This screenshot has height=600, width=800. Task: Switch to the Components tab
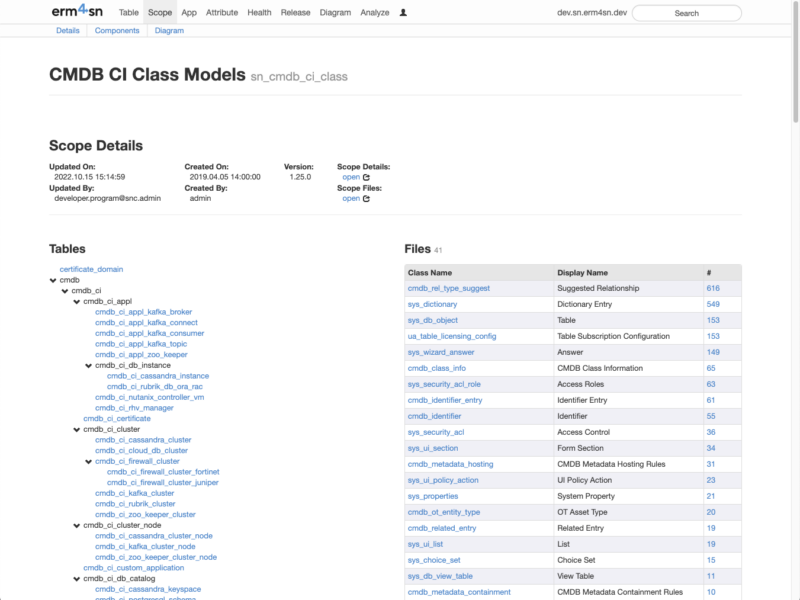(118, 30)
